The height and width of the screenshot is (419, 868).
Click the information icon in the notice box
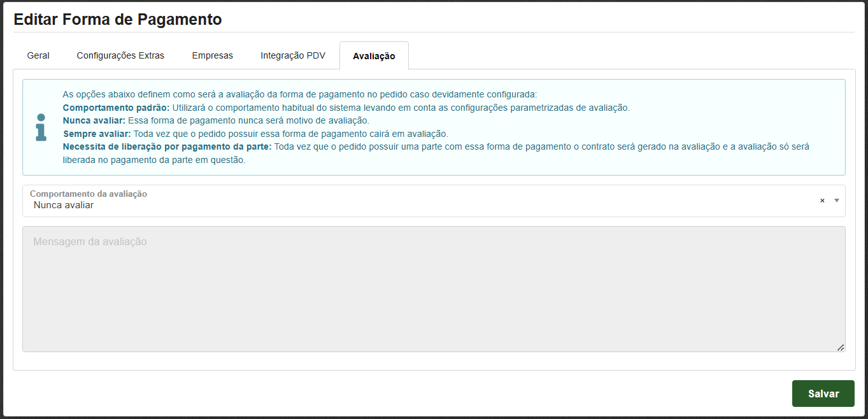point(42,127)
